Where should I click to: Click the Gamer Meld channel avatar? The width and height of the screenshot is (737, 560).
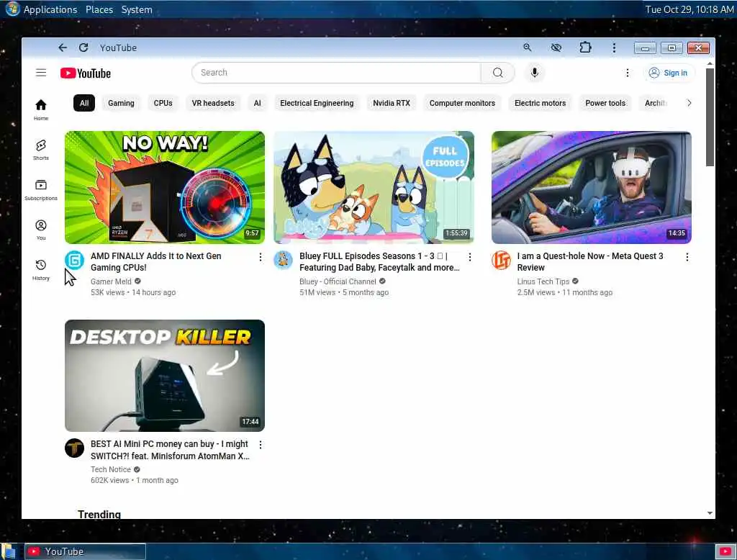pos(74,260)
